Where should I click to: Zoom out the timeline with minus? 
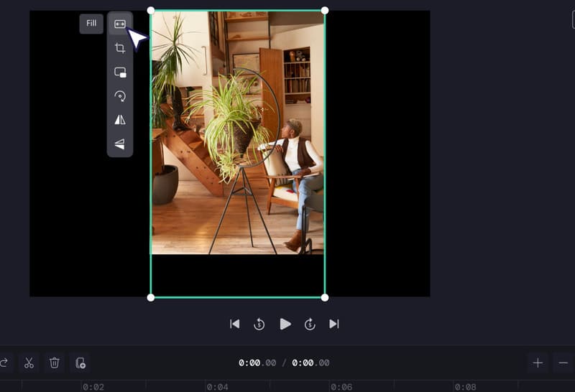coord(563,363)
